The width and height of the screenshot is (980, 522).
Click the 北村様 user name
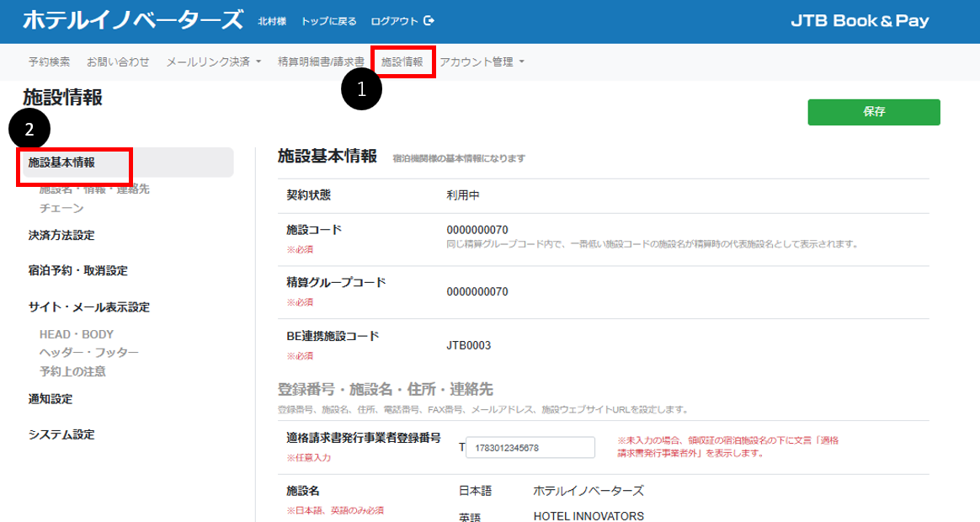[273, 21]
